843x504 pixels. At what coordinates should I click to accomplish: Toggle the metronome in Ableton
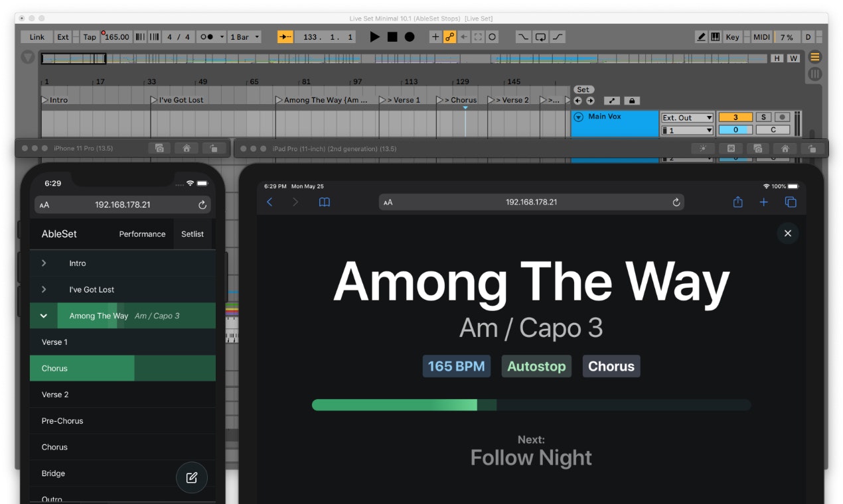[206, 37]
